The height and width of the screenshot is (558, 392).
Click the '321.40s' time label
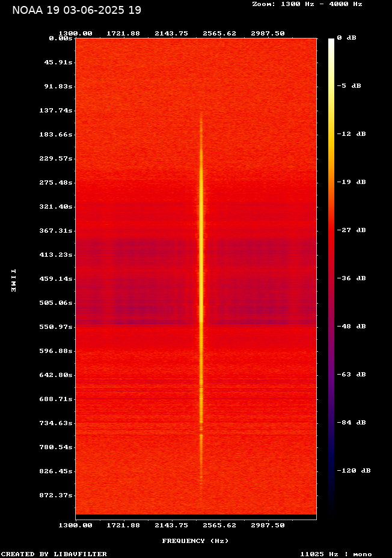[56, 207]
